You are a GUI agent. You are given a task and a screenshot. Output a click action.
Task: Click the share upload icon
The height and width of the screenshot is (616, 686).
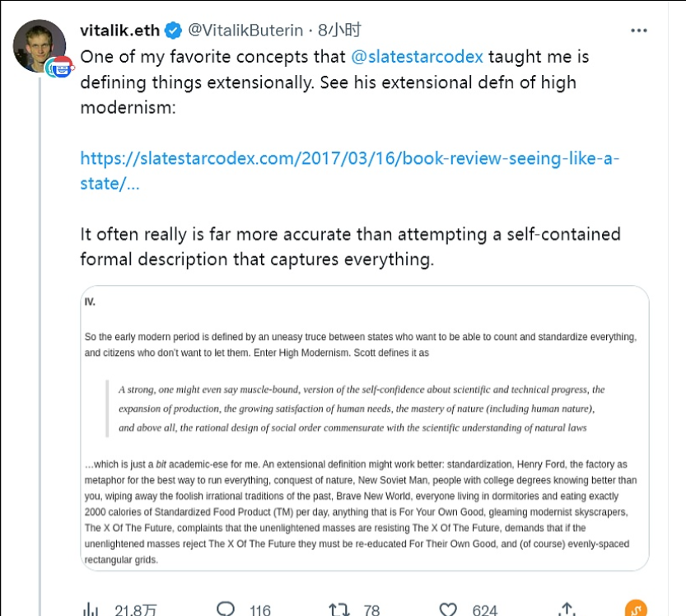(x=567, y=609)
